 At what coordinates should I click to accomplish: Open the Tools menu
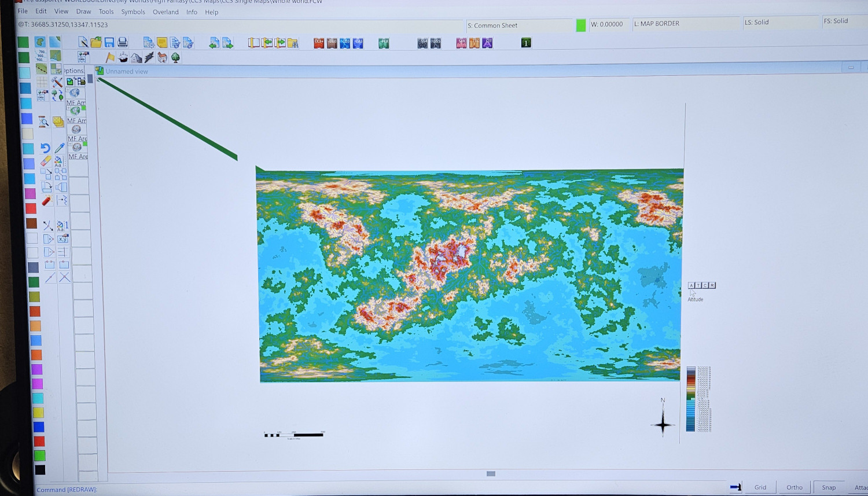tap(106, 12)
